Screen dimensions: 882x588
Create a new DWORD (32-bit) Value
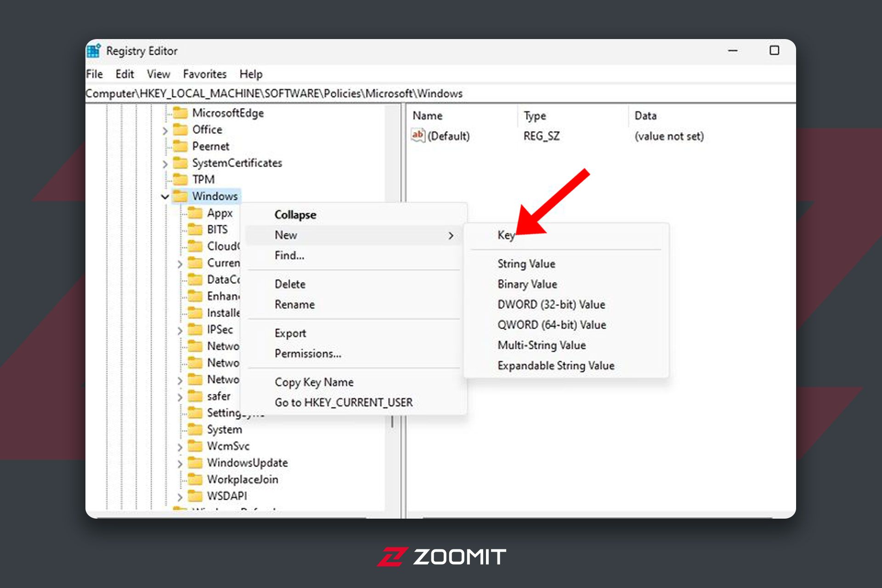(x=566, y=305)
